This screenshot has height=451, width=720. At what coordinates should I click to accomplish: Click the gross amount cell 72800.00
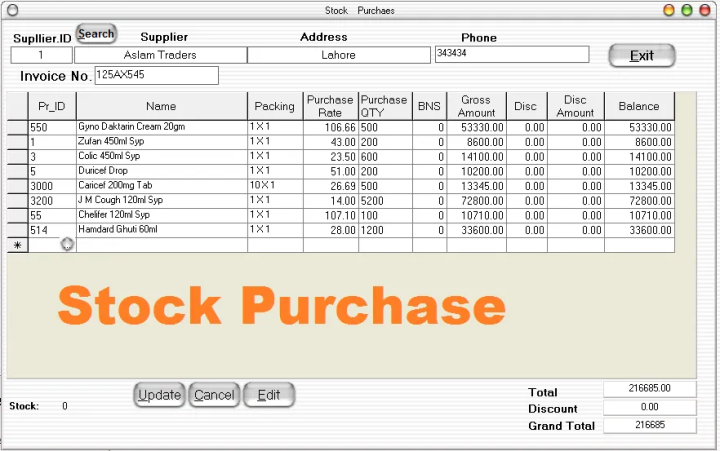pos(477,201)
